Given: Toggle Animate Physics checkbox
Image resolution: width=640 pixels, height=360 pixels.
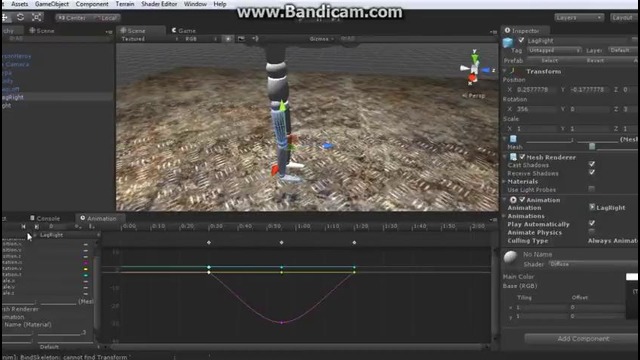Looking at the screenshot, I should tap(591, 232).
